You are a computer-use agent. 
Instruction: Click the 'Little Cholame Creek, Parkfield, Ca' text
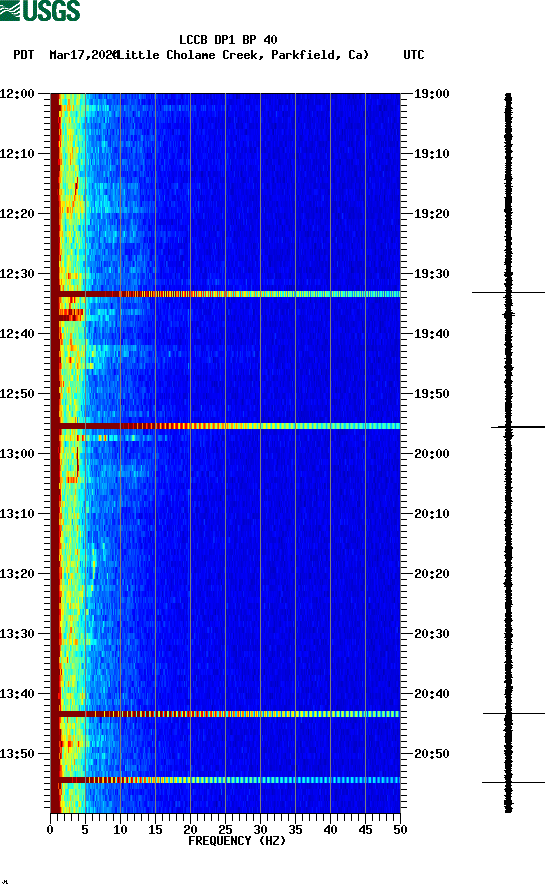pos(243,55)
